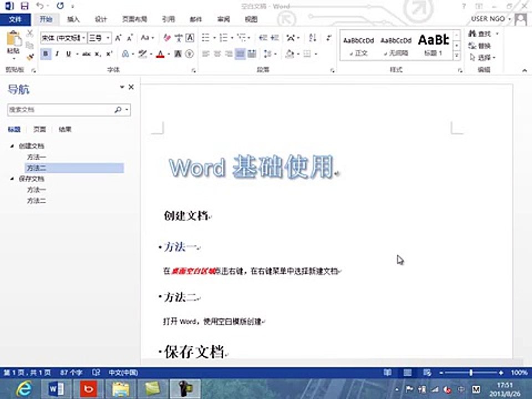Click the Find binoculars button
This screenshot has width=532, height=399.
(480, 34)
